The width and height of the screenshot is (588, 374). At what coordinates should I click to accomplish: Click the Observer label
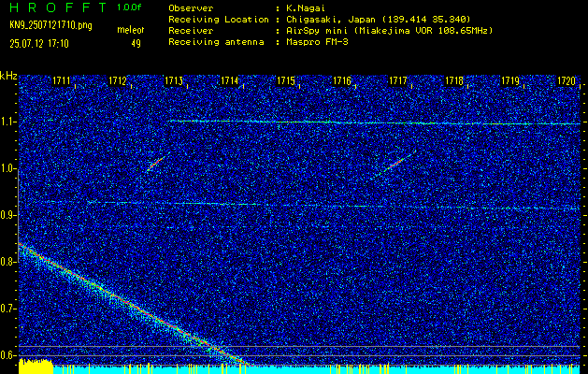coord(191,7)
